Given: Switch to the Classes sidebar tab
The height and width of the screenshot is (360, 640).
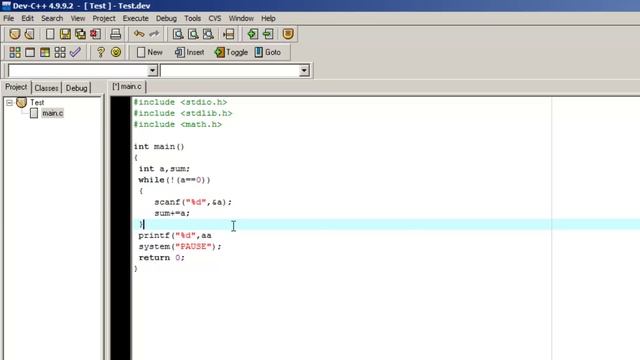Looking at the screenshot, I should [46, 88].
